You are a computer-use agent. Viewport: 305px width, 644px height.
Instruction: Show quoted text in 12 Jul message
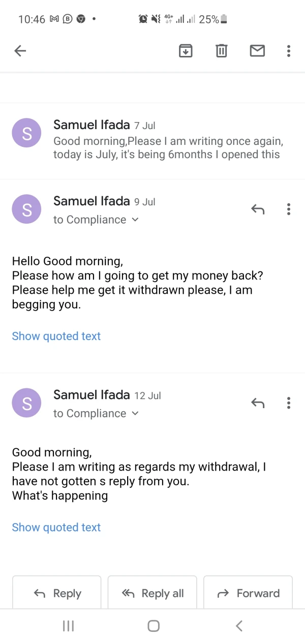[56, 527]
